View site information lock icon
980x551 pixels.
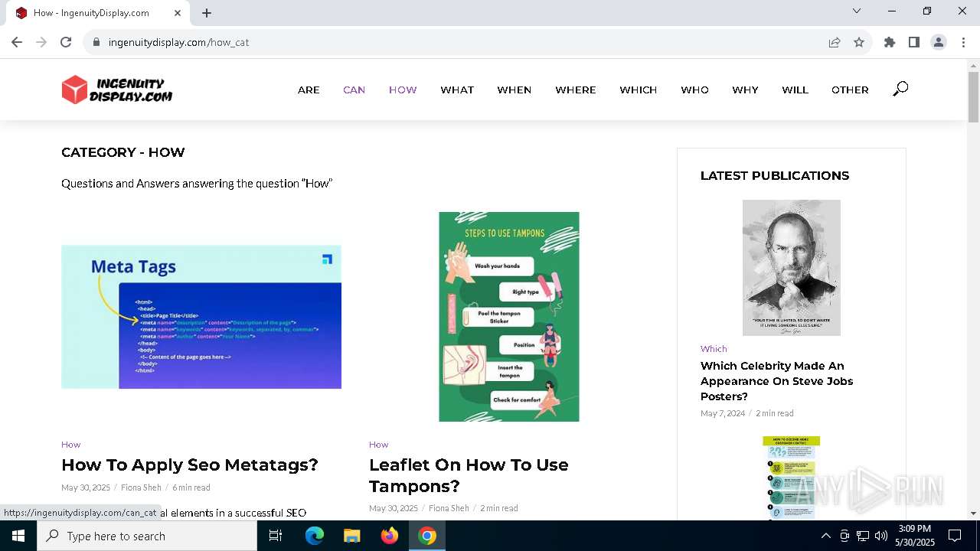(96, 42)
